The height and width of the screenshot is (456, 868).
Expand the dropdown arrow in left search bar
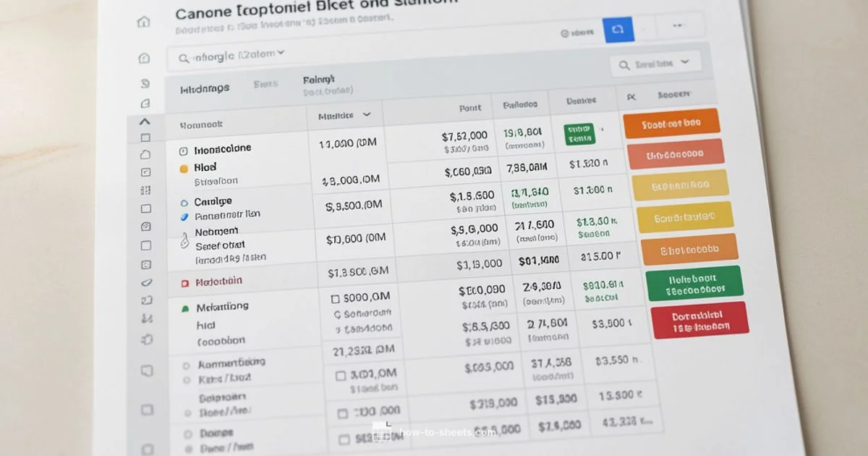pyautogui.click(x=281, y=53)
